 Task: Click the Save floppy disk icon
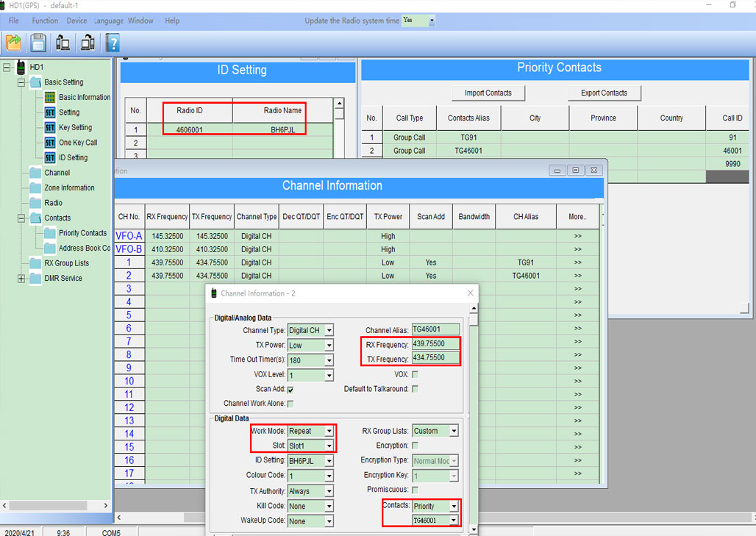38,43
